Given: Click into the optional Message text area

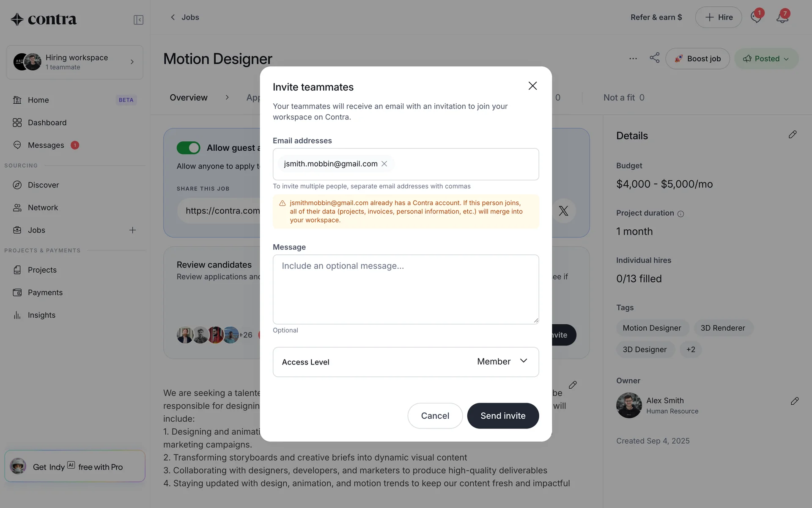Looking at the screenshot, I should 406,290.
